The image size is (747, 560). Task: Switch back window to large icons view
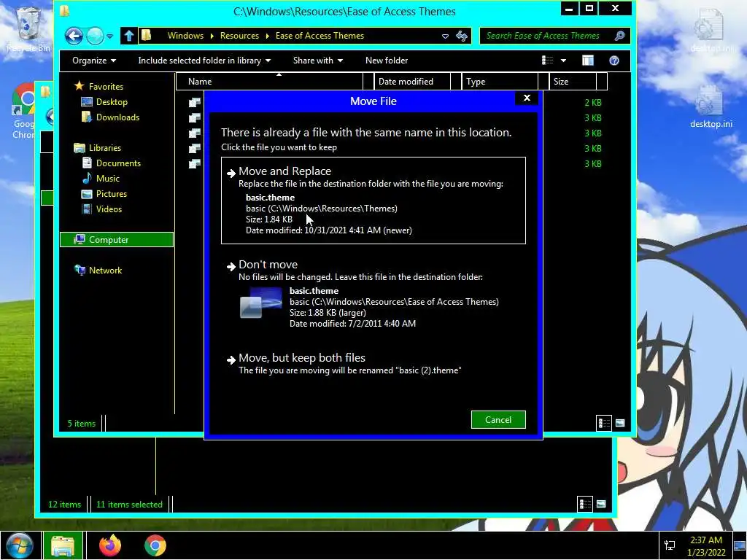pyautogui.click(x=601, y=504)
